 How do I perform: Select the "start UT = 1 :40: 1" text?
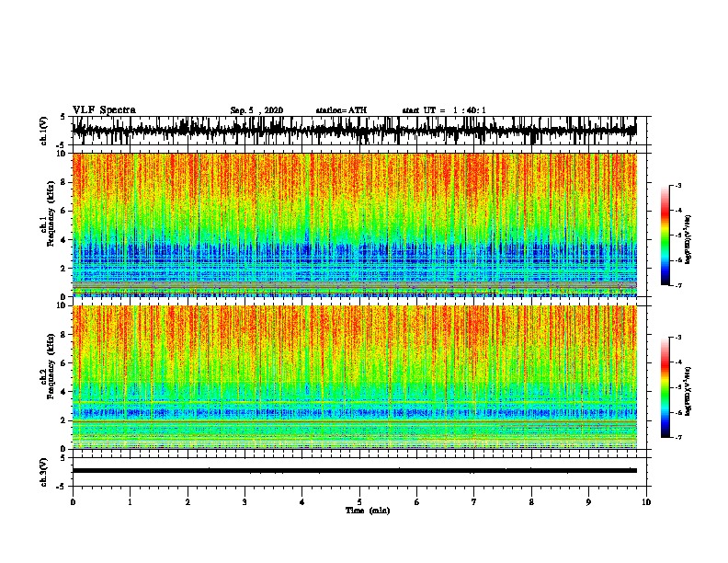pos(444,110)
